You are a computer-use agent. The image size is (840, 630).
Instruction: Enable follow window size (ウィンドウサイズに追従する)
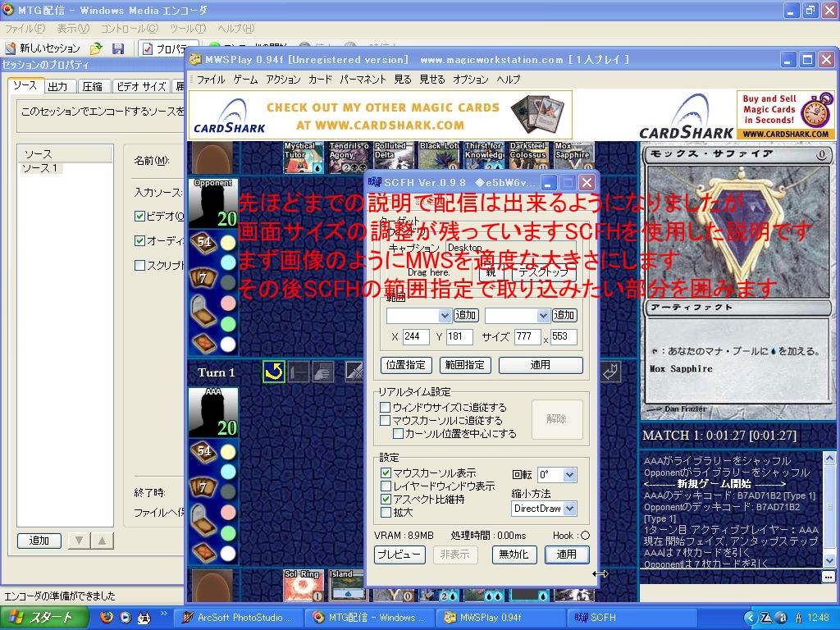[x=385, y=408]
